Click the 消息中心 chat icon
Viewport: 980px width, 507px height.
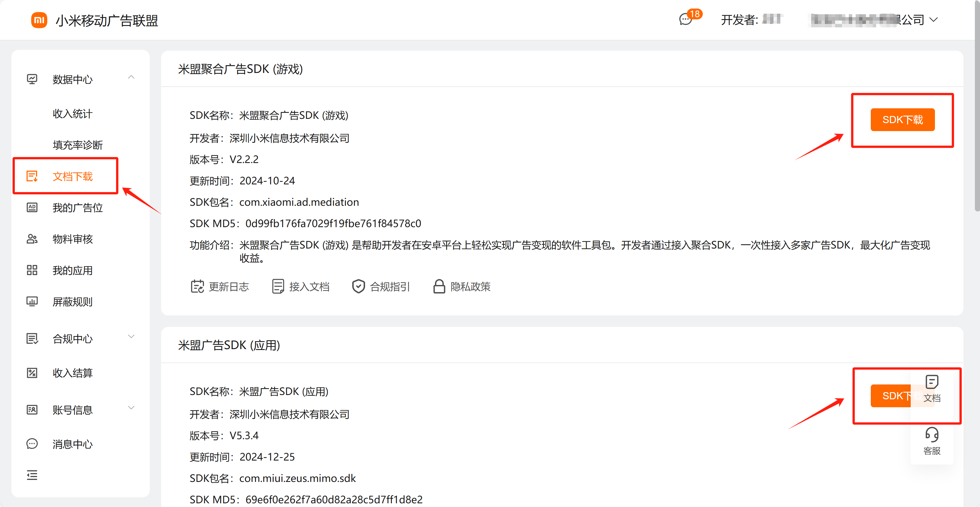(x=32, y=444)
